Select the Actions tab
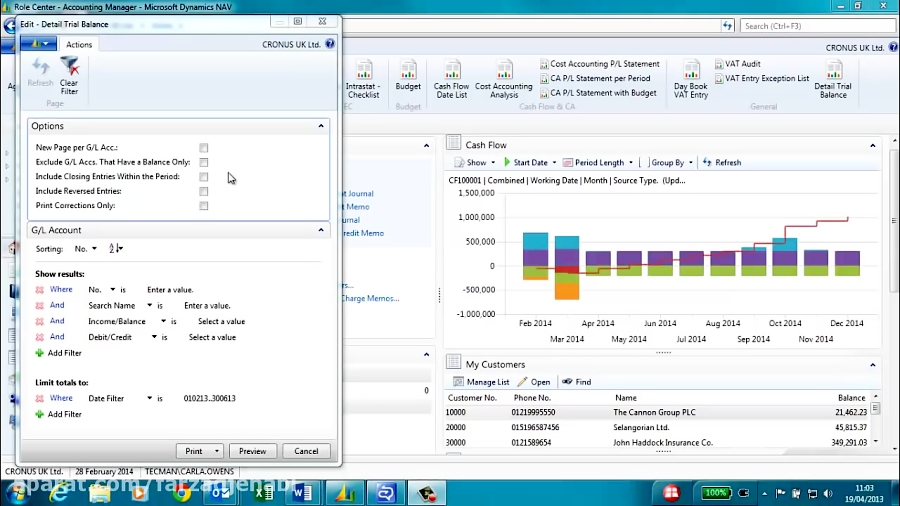Image resolution: width=900 pixels, height=506 pixels. point(79,44)
